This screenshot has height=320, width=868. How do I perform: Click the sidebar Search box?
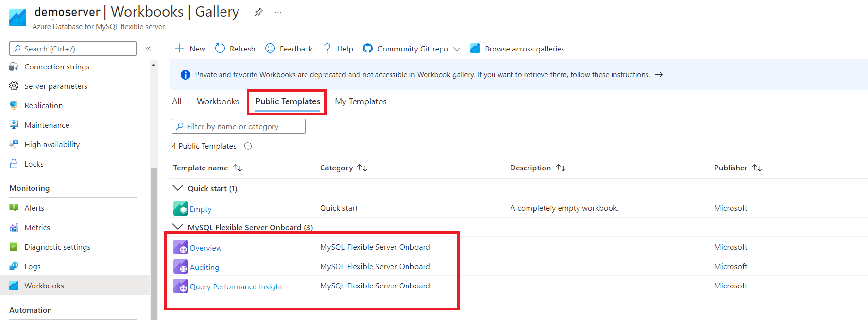tap(73, 49)
